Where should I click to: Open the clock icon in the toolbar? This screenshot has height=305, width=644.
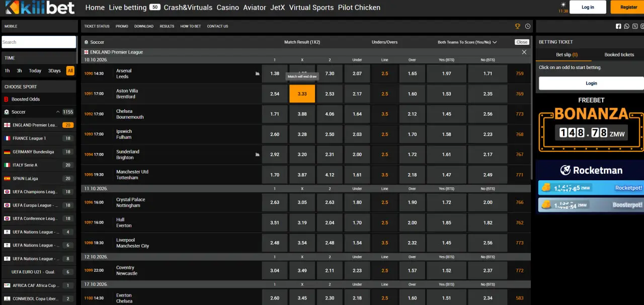(528, 26)
